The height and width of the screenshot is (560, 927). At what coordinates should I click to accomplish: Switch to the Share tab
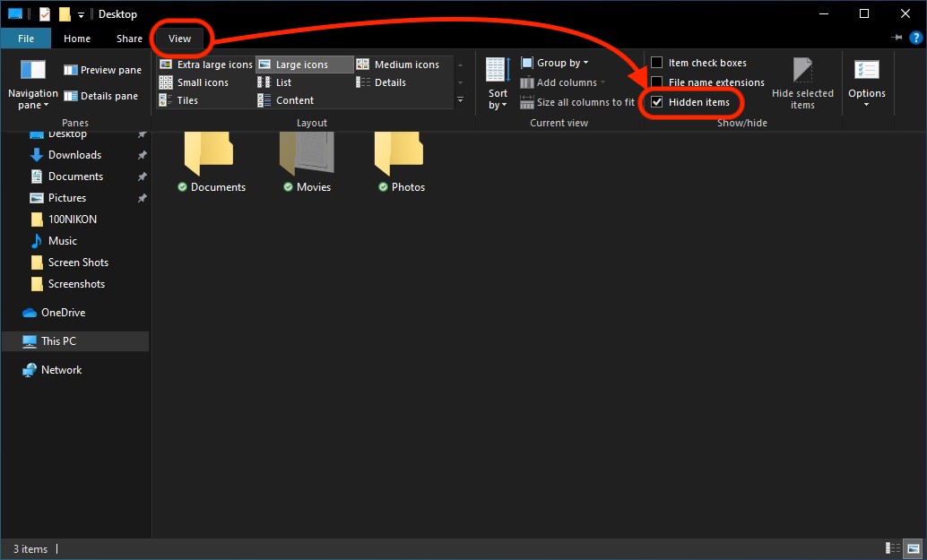tap(129, 39)
